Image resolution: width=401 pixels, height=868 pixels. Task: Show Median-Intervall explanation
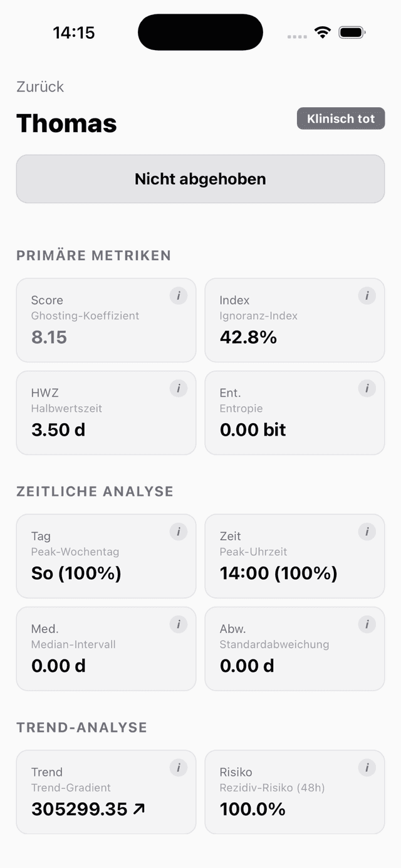pyautogui.click(x=178, y=624)
